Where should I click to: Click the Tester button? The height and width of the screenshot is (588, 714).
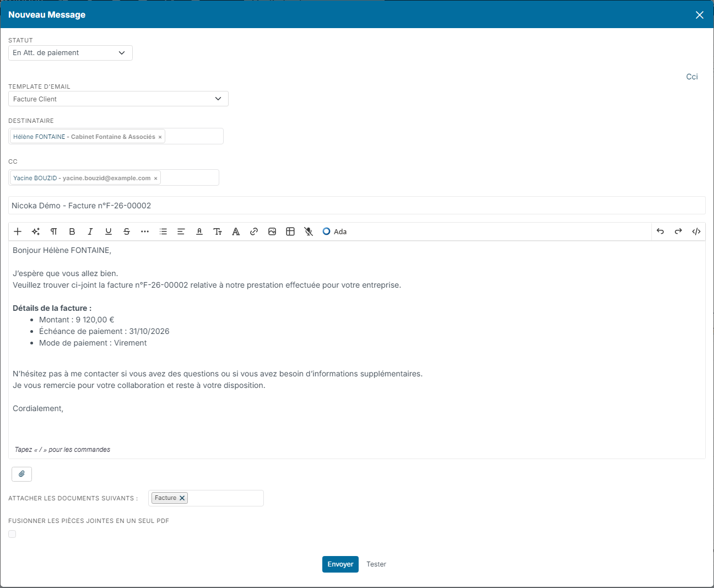pos(376,564)
